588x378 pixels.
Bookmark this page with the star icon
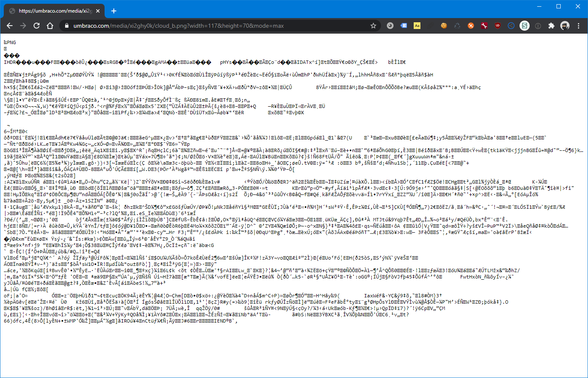click(373, 26)
